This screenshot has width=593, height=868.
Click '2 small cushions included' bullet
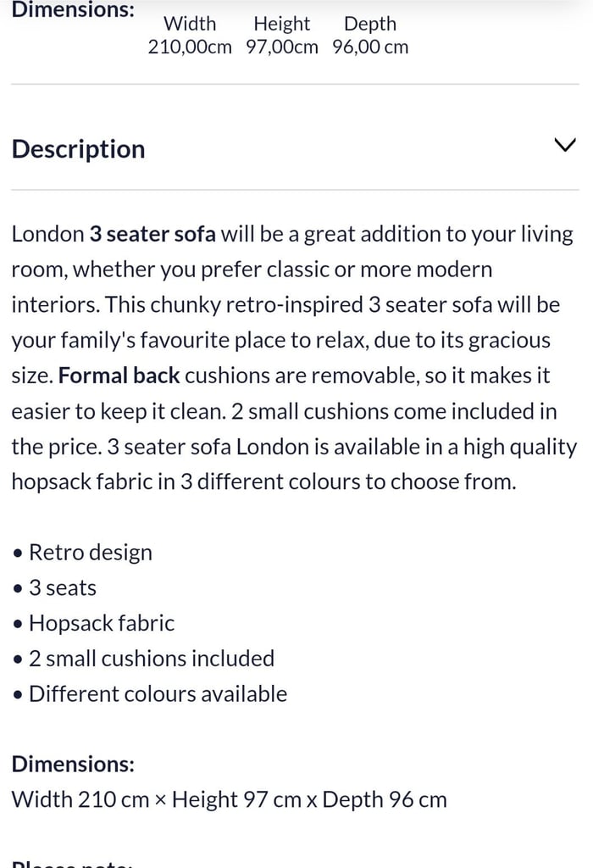pyautogui.click(x=152, y=659)
